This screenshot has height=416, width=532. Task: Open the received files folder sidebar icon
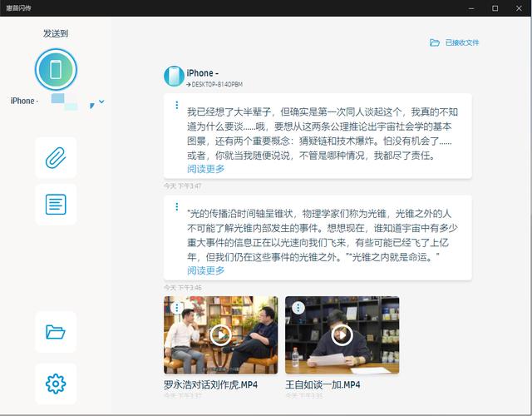pyautogui.click(x=56, y=332)
